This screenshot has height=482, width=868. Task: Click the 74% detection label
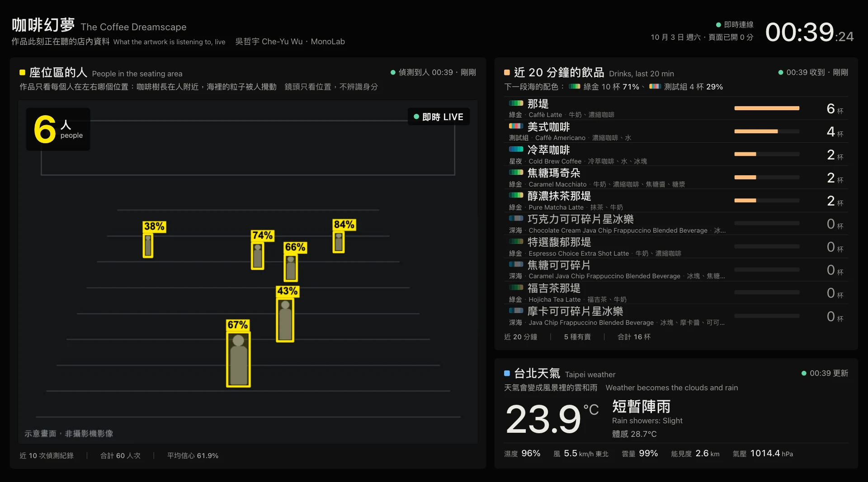(x=262, y=236)
